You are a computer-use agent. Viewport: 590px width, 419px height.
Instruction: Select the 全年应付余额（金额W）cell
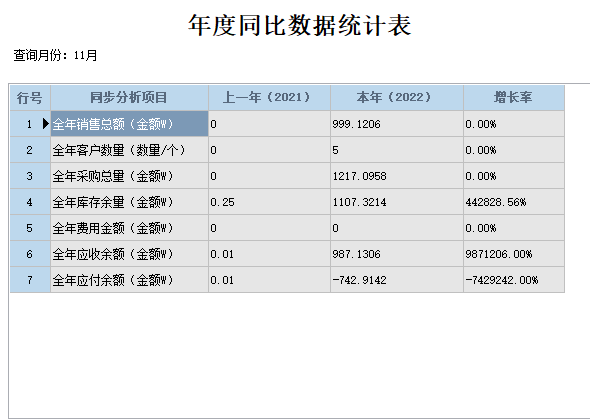[x=129, y=279]
